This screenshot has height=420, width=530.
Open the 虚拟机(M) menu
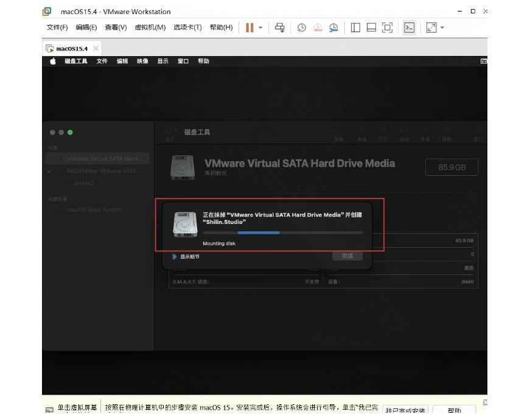(150, 27)
